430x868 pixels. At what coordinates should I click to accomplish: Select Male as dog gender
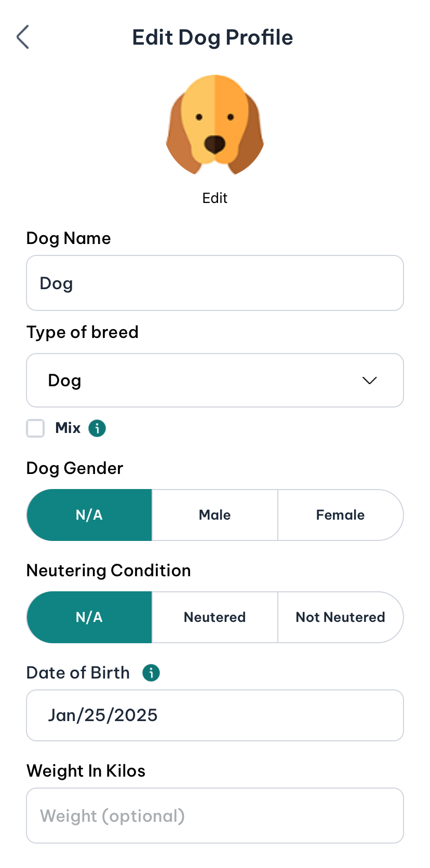[x=214, y=514]
